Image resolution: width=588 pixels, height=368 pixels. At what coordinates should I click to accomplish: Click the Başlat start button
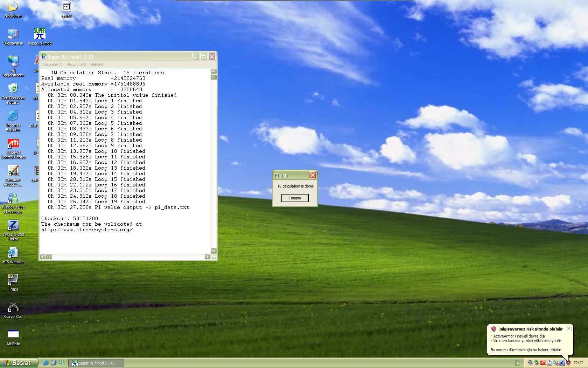tap(19, 363)
